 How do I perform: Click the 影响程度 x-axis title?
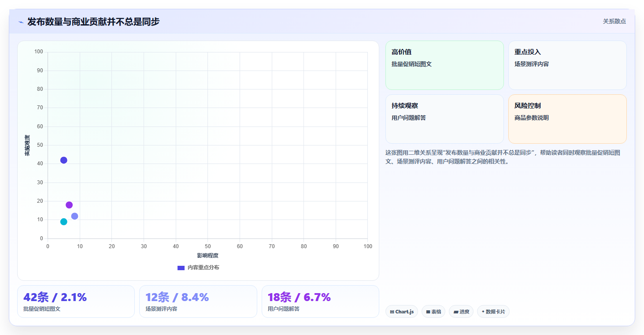pyautogui.click(x=207, y=256)
